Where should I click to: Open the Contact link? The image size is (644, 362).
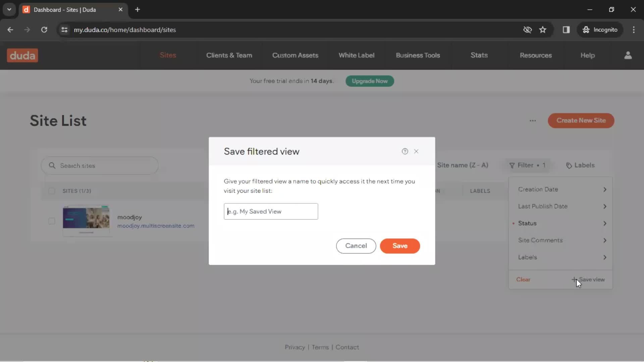(x=347, y=347)
